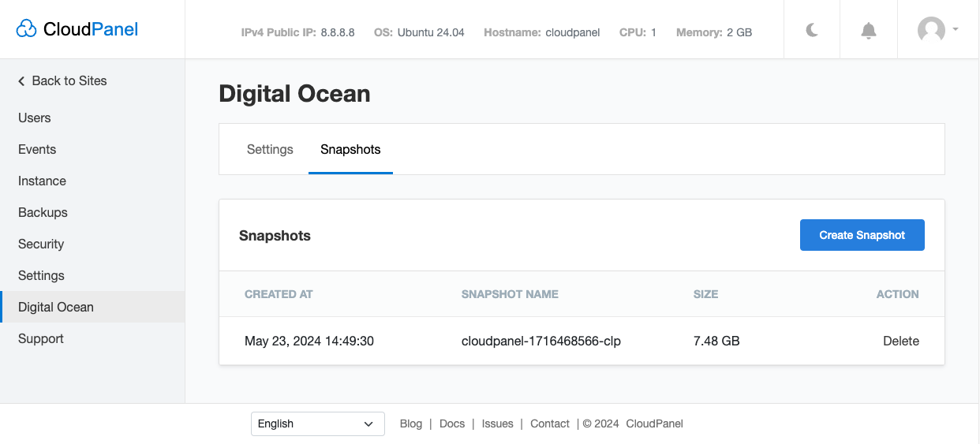Open the Blog footer link
Image resolution: width=980 pixels, height=444 pixels.
(x=411, y=423)
